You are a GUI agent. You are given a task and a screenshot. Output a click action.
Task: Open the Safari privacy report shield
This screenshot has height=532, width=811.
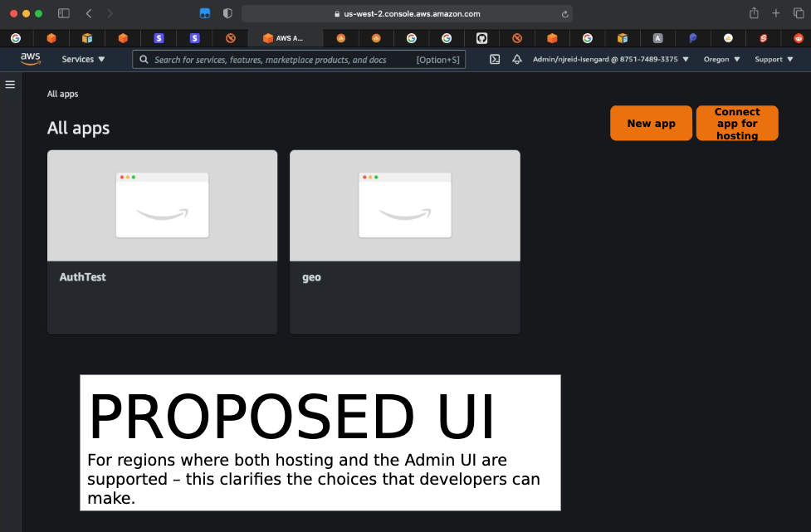pyautogui.click(x=227, y=13)
